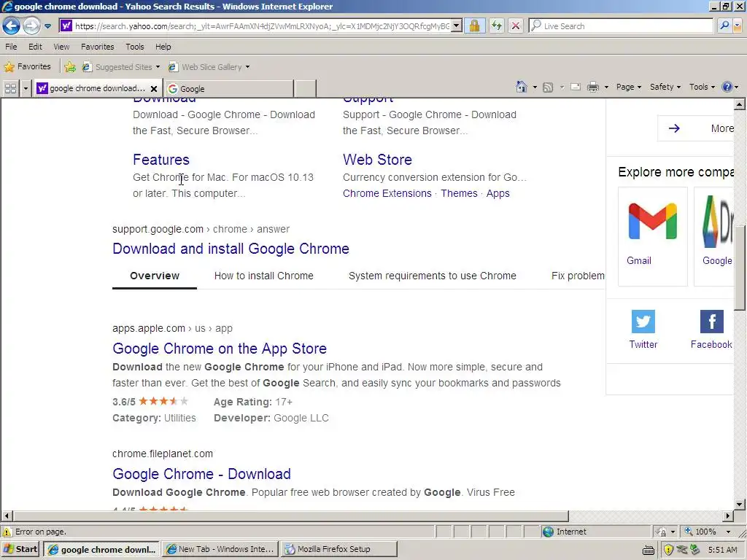
Task: Switch to Mozilla Firefox Setup taskbar item
Action: point(338,549)
